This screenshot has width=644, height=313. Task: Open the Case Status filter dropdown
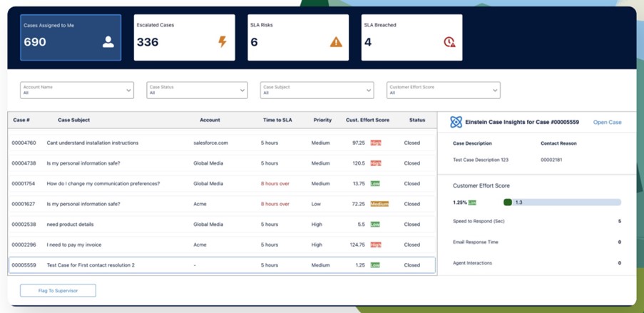click(197, 90)
